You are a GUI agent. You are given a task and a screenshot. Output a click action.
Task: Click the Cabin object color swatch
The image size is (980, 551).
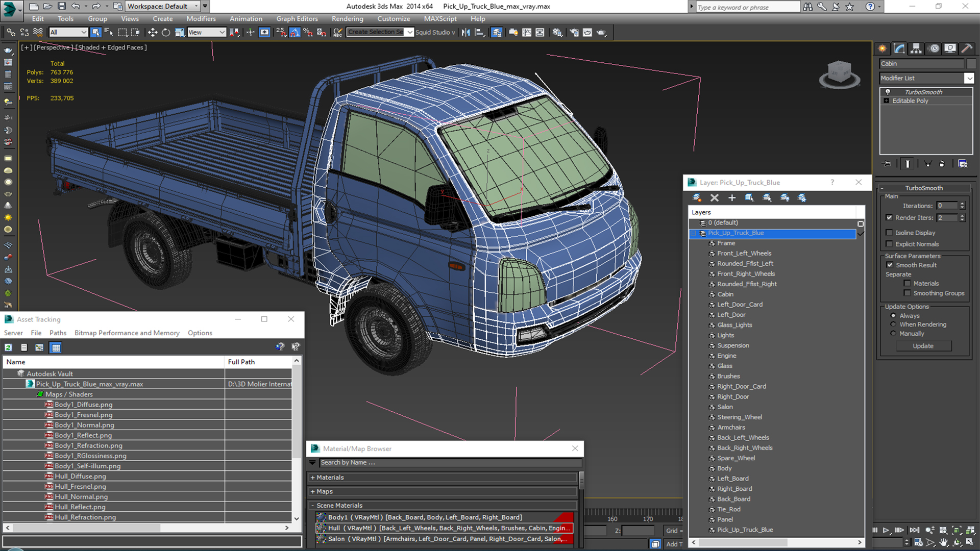[x=971, y=64]
